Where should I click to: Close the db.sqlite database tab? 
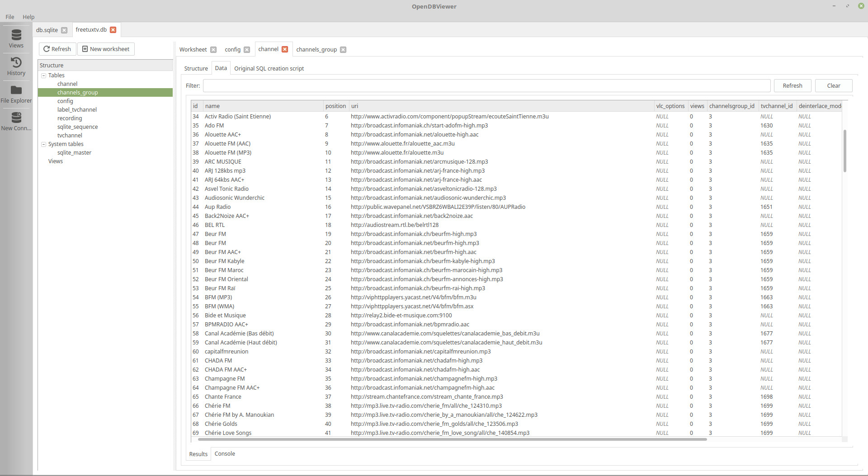pyautogui.click(x=64, y=30)
